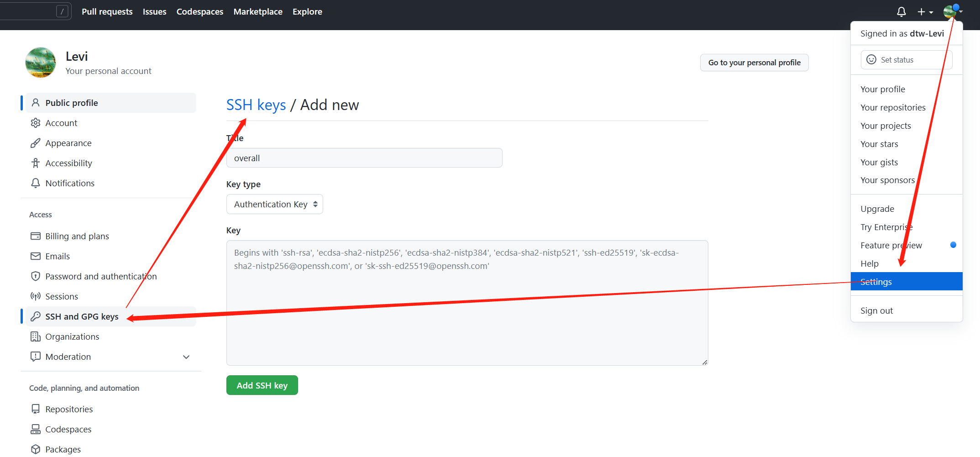Open Account settings page

(x=111, y=123)
